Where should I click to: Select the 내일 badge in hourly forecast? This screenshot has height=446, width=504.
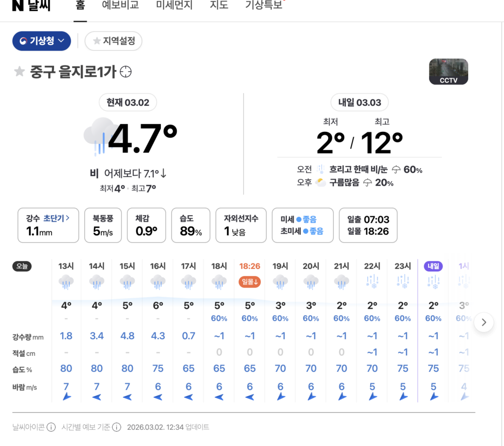[x=433, y=266]
